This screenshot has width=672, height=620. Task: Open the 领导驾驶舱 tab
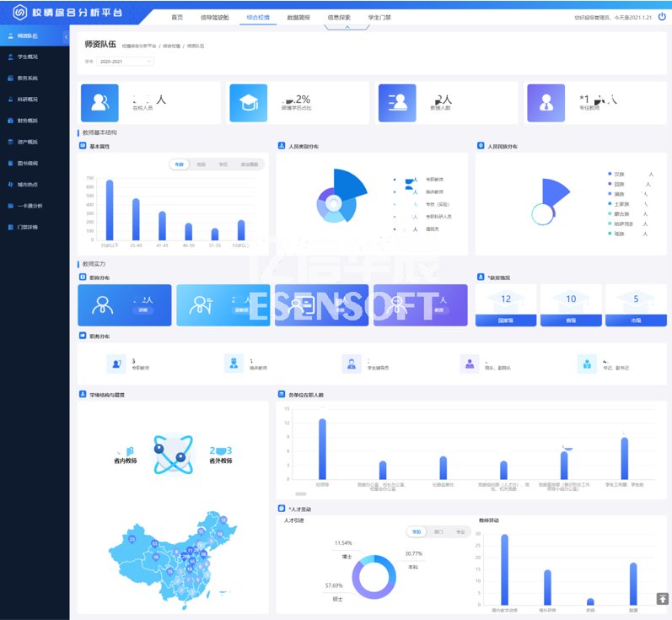pos(215,17)
